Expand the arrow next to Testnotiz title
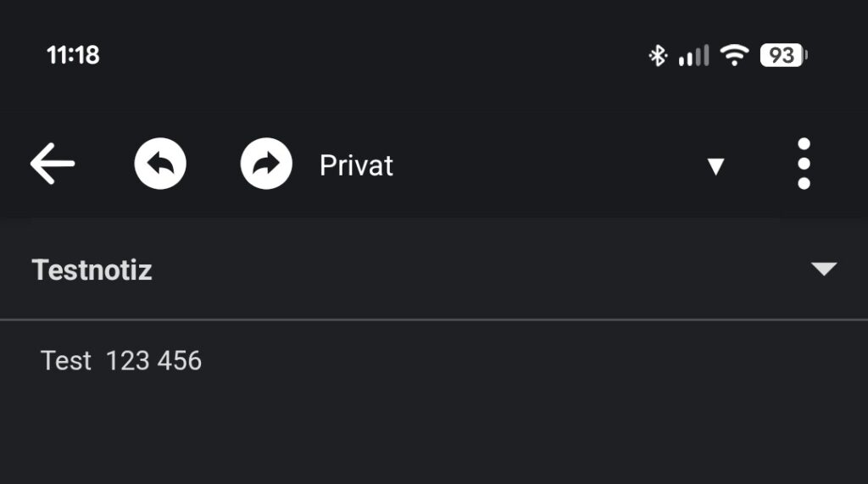 pos(824,270)
